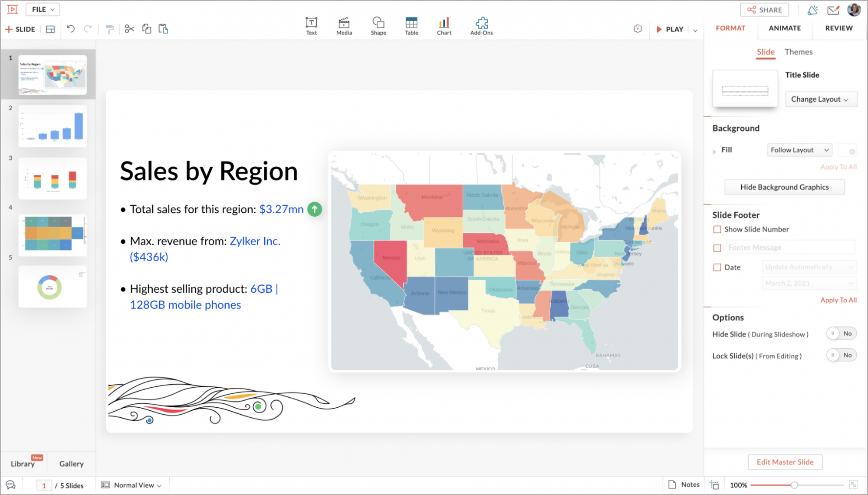This screenshot has height=495, width=868.
Task: Click the Paste clipboard icon
Action: [163, 29]
